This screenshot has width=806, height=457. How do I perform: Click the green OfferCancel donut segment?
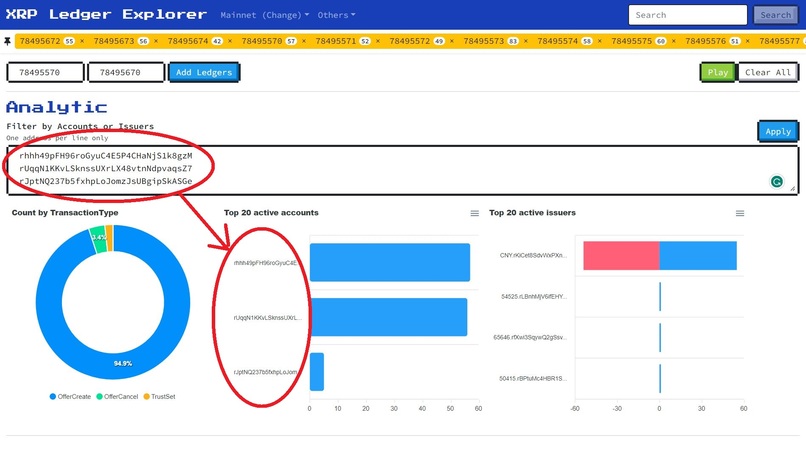click(x=100, y=240)
